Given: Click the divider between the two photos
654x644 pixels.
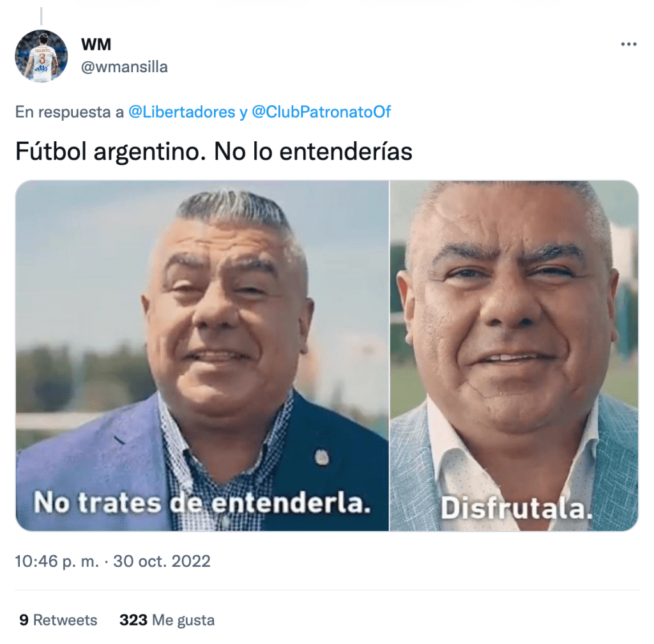Looking at the screenshot, I should (x=389, y=356).
